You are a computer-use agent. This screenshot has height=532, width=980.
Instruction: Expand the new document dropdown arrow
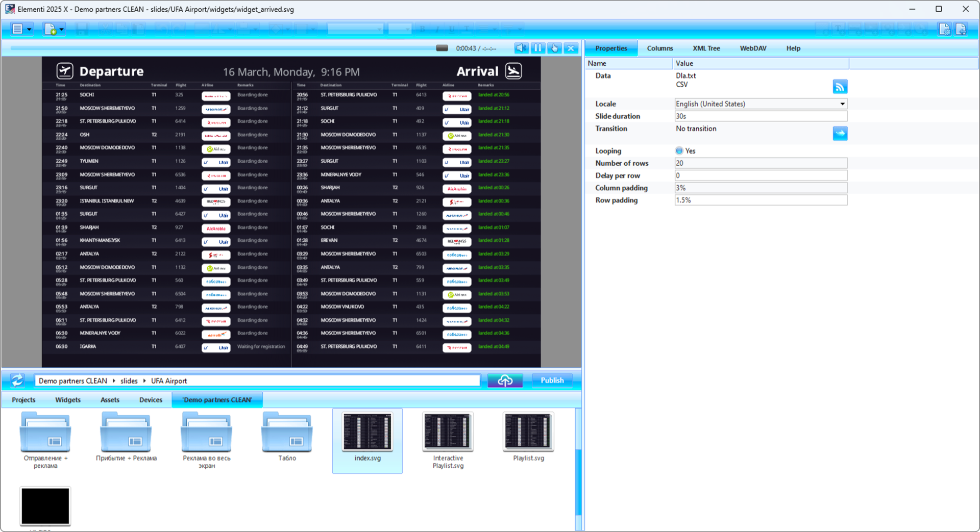tap(62, 29)
